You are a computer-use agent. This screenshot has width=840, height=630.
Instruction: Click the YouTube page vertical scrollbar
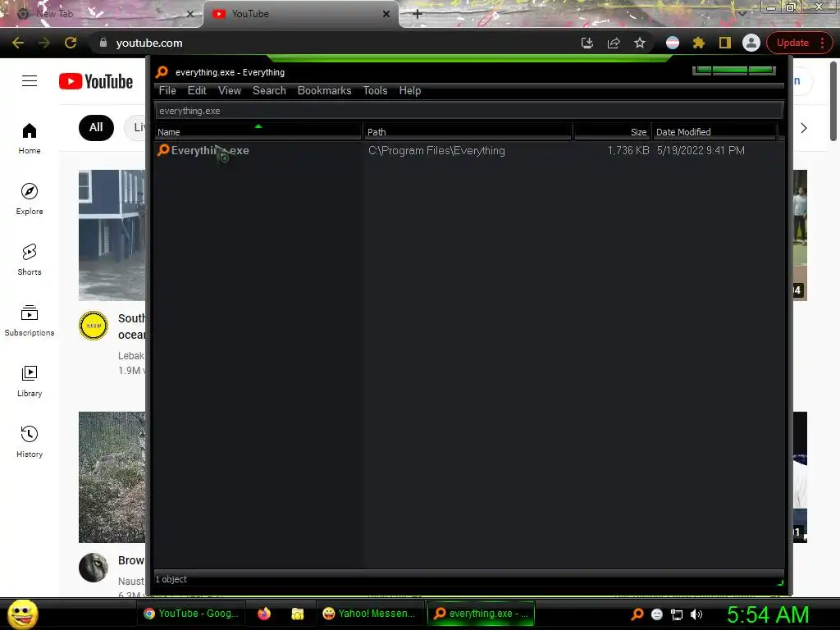[833, 102]
